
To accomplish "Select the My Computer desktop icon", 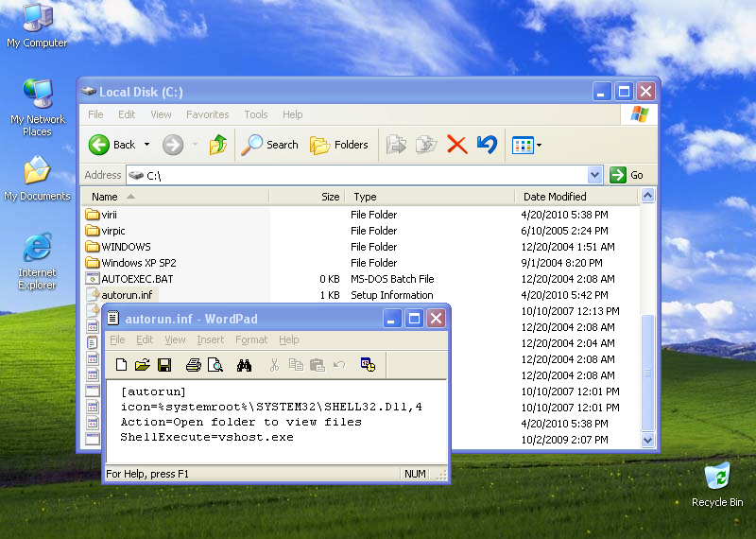I will (37, 26).
